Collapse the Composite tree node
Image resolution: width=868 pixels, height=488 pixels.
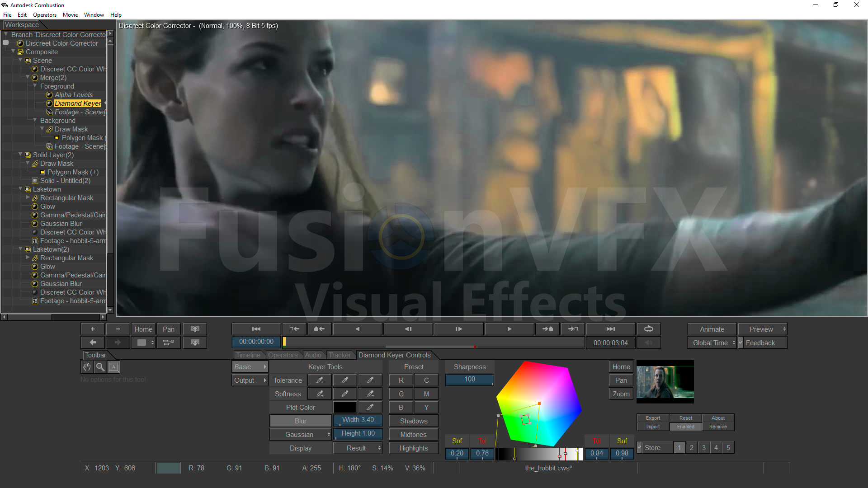coord(13,52)
